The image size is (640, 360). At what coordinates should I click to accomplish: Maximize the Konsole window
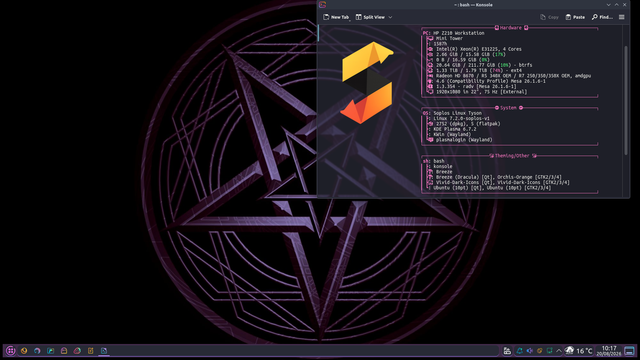pyautogui.click(x=617, y=4)
